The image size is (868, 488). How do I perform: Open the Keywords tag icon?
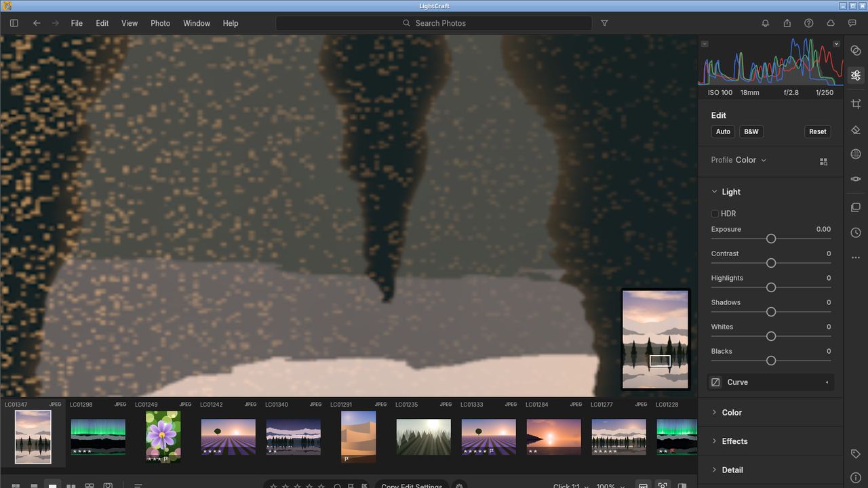pos(856,454)
